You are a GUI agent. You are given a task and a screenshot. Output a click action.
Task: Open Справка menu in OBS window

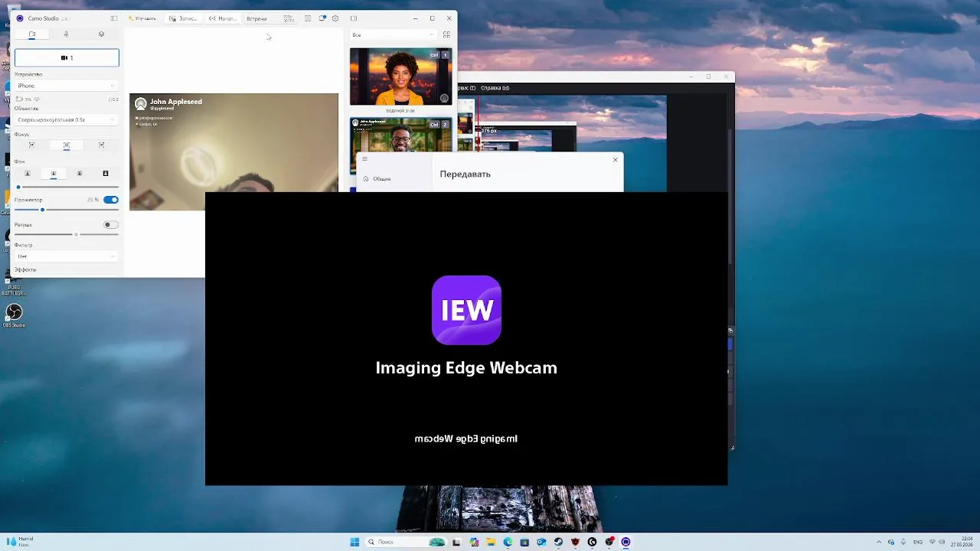495,88
